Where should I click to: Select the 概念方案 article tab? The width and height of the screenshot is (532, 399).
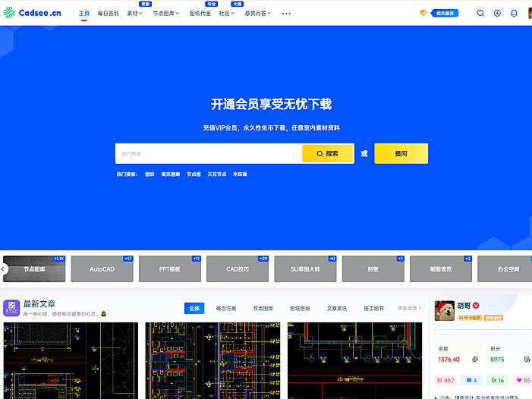coord(226,309)
